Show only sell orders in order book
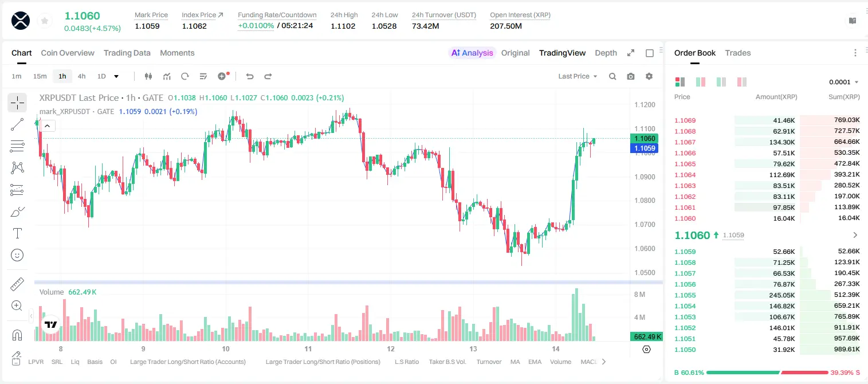The image size is (868, 384). pos(741,82)
